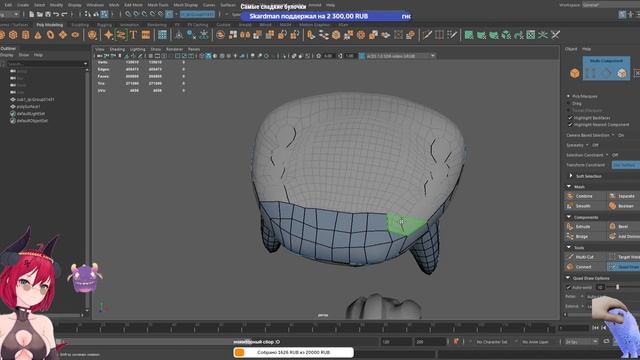This screenshot has height=360, width=640.
Task: Click the polygon disc shelf icon
Action: point(75,35)
